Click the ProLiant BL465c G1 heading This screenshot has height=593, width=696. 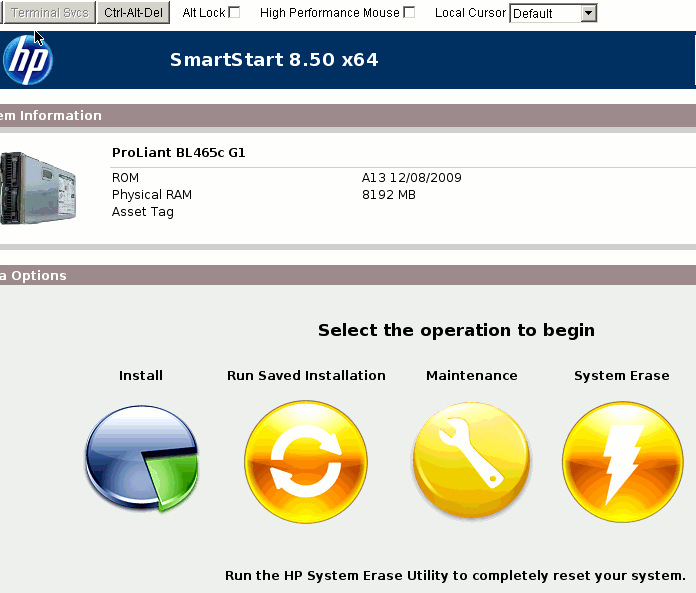tap(178, 153)
